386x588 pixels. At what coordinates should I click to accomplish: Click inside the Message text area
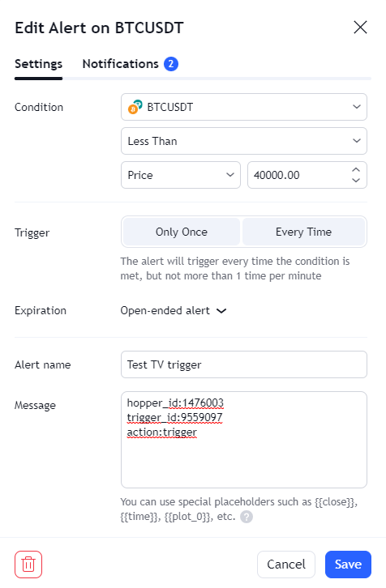click(x=244, y=440)
